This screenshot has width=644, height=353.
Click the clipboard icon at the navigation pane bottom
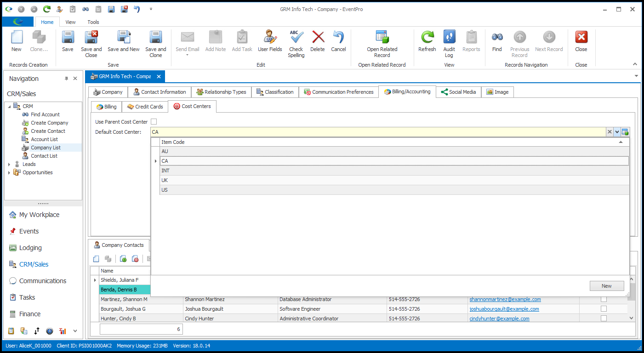coord(11,330)
